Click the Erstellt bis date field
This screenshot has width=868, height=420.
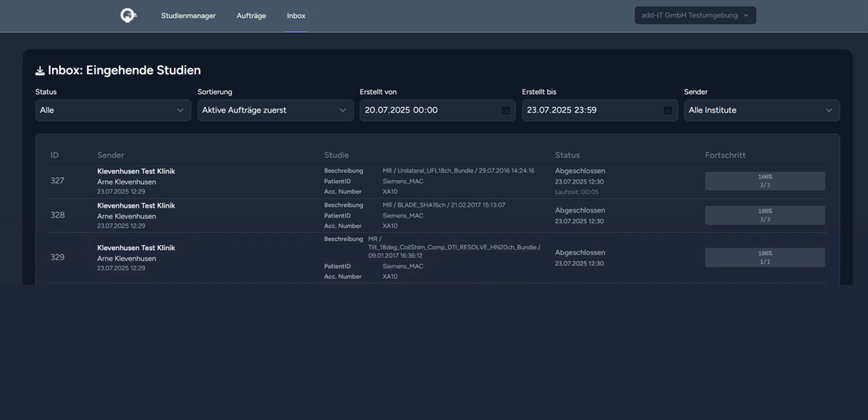[x=590, y=110]
